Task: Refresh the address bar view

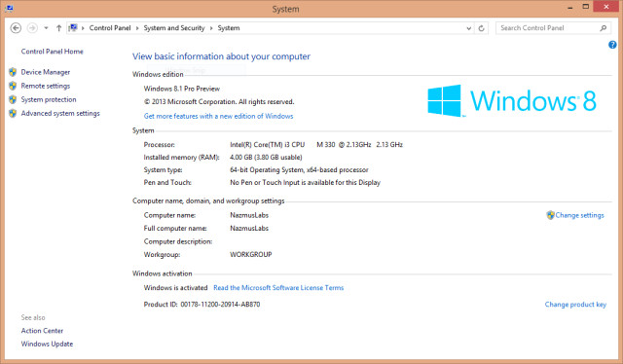Action: click(481, 28)
